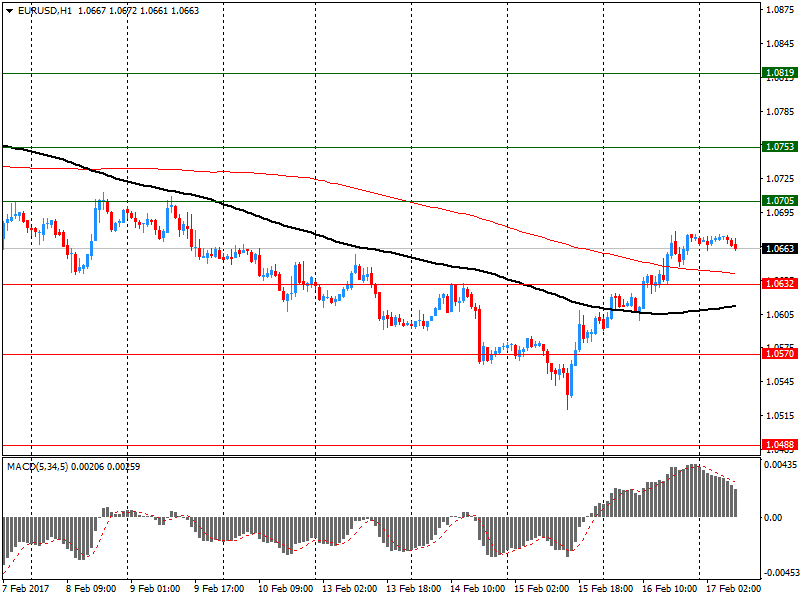Viewport: 800px width, 600px height.
Task: Click the 15 Feb 18:00 time label
Action: click(x=606, y=589)
